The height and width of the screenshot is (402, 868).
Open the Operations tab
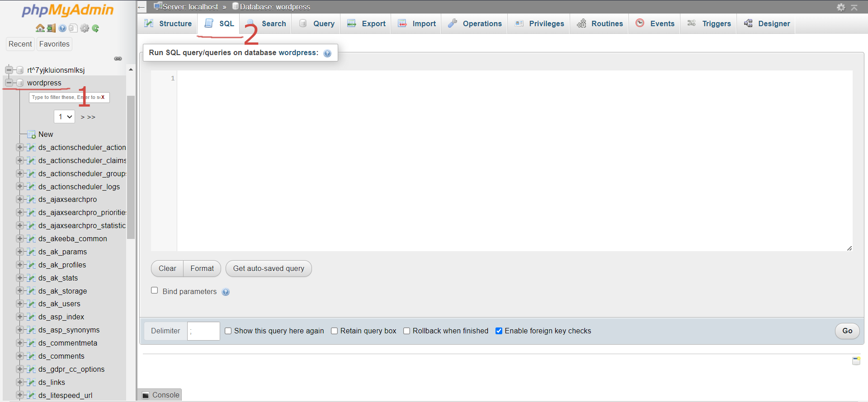pyautogui.click(x=475, y=23)
